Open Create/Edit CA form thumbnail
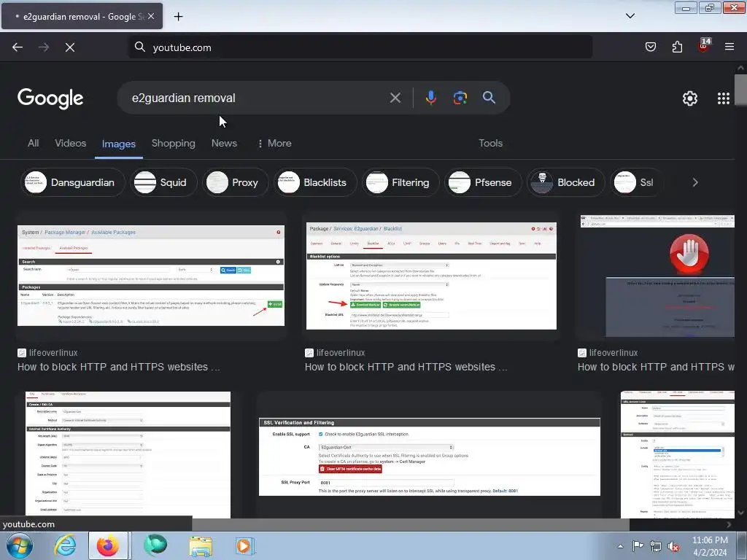747x560 pixels. (x=128, y=455)
